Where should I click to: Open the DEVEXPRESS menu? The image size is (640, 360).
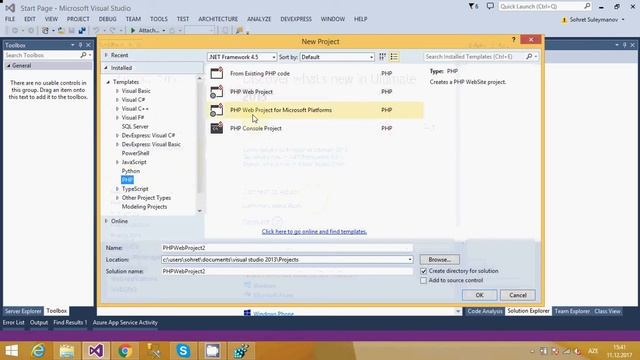pyautogui.click(x=296, y=19)
